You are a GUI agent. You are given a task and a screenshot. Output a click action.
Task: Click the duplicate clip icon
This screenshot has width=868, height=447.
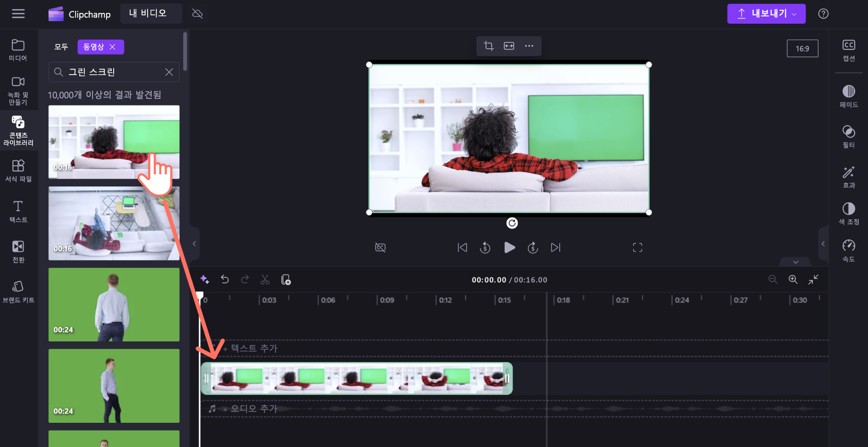(286, 280)
